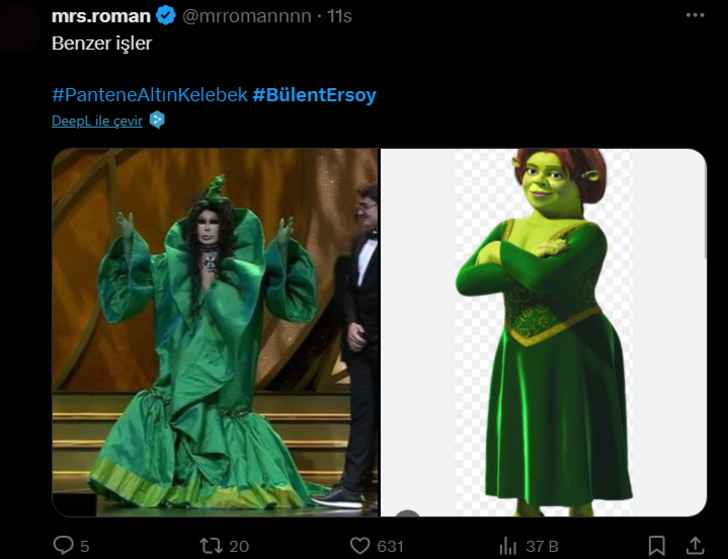This screenshot has width=728, height=559.
Task: Click the "DeepL ile çevir" translate link
Action: coord(99,121)
